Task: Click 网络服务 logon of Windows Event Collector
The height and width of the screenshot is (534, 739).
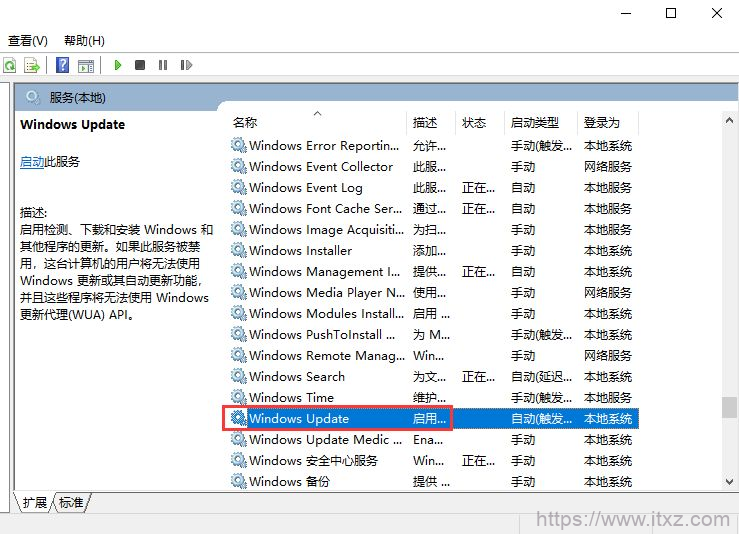Action: pos(608,167)
